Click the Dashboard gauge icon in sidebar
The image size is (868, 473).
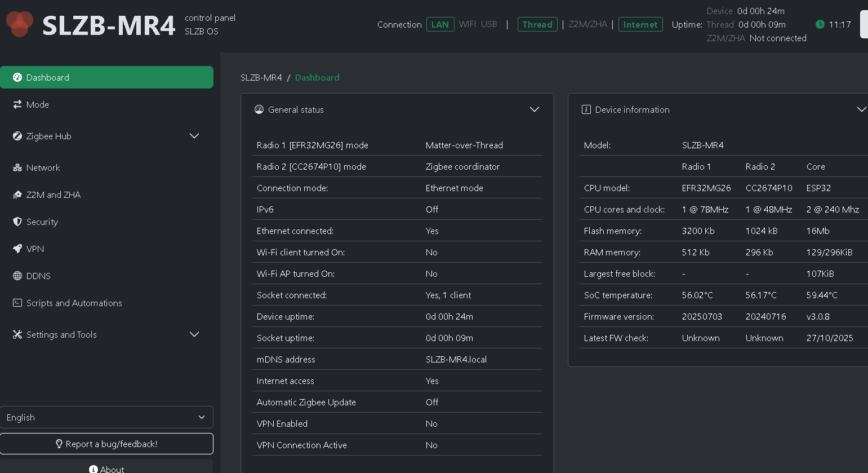[17, 78]
